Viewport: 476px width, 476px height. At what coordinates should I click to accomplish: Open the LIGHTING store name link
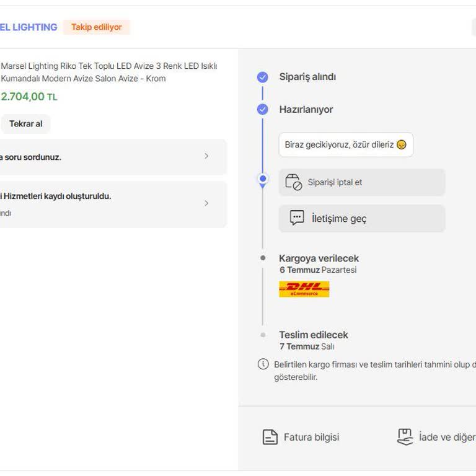pos(29,27)
